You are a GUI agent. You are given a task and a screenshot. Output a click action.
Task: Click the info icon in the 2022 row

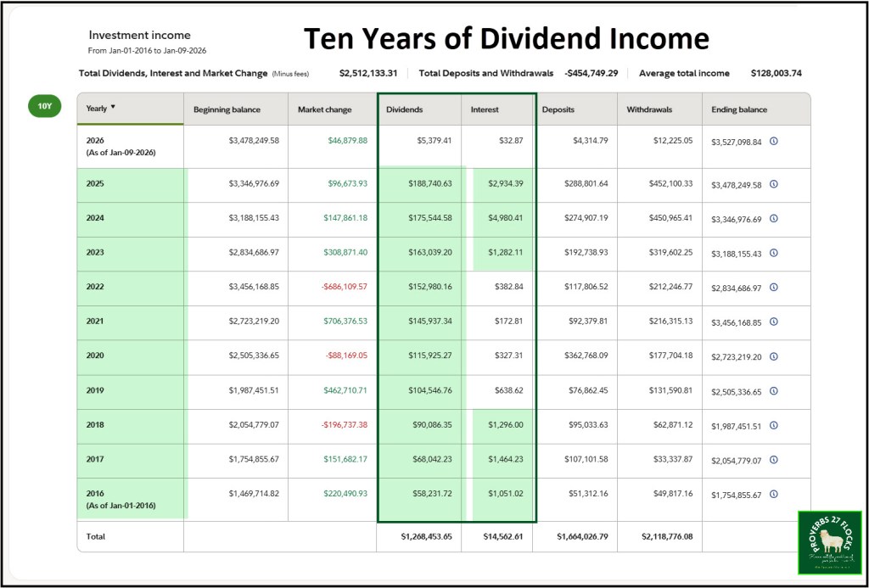[x=773, y=288]
